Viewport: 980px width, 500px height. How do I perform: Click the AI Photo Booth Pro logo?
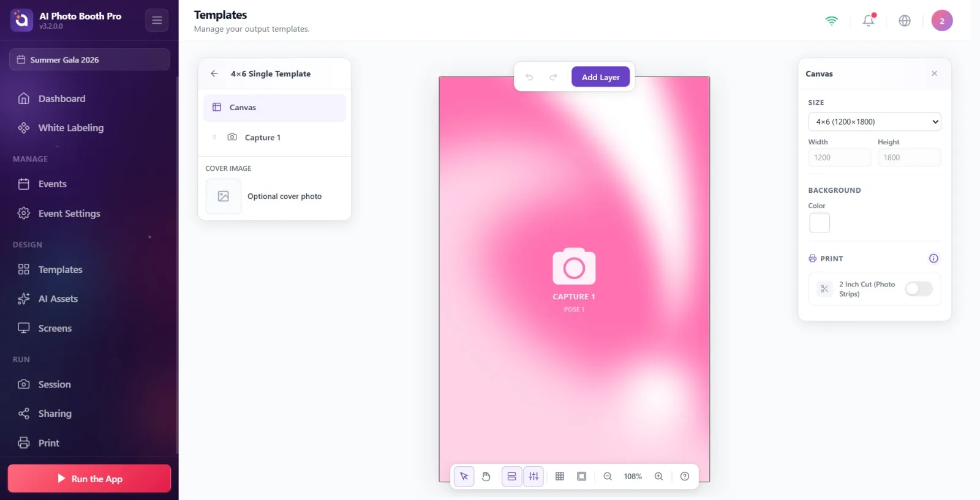(x=21, y=20)
